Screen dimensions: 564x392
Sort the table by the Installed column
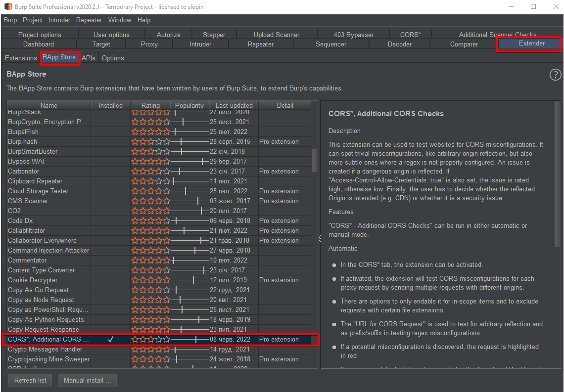(x=111, y=105)
